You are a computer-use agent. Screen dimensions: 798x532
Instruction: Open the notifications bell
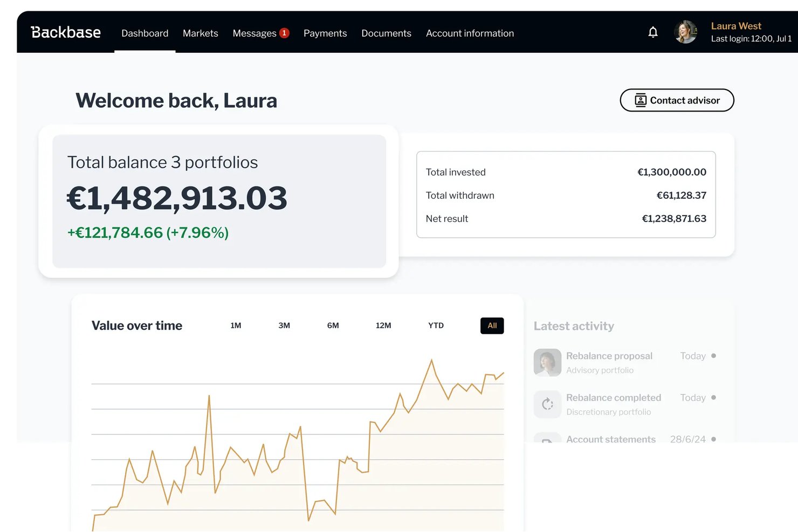653,32
